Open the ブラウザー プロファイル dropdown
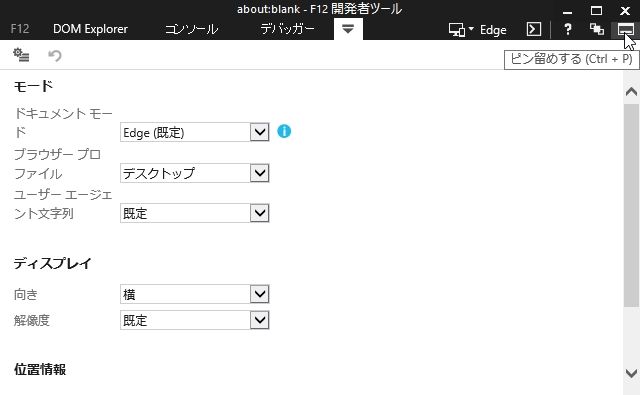 tap(195, 173)
